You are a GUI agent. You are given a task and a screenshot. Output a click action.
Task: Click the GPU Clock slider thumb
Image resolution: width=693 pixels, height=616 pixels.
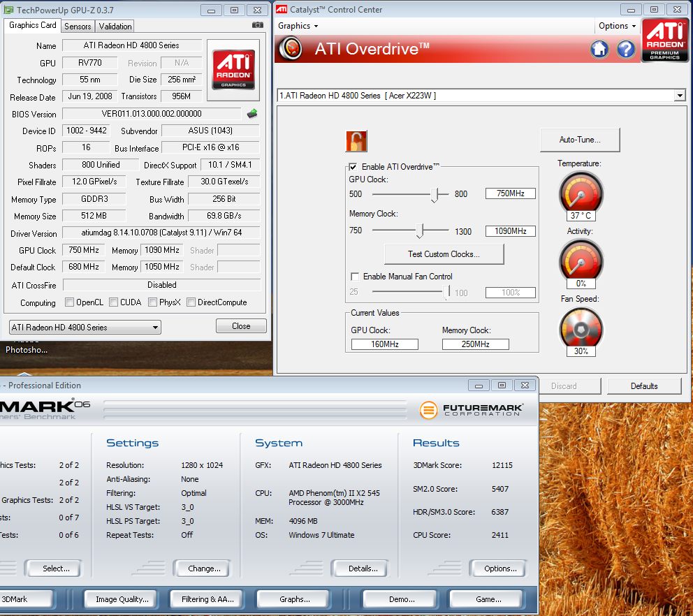tap(435, 195)
